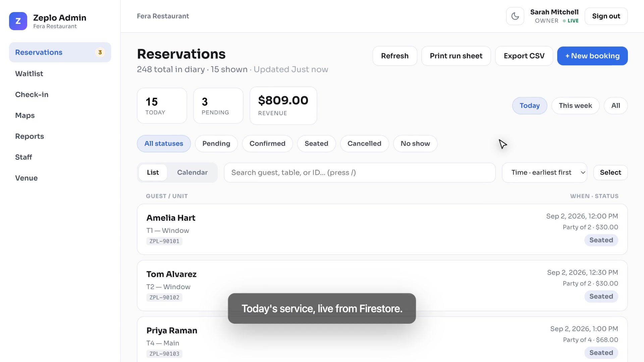Filter reservations by Cancelled status
This screenshot has height=362, width=644.
pyautogui.click(x=364, y=144)
